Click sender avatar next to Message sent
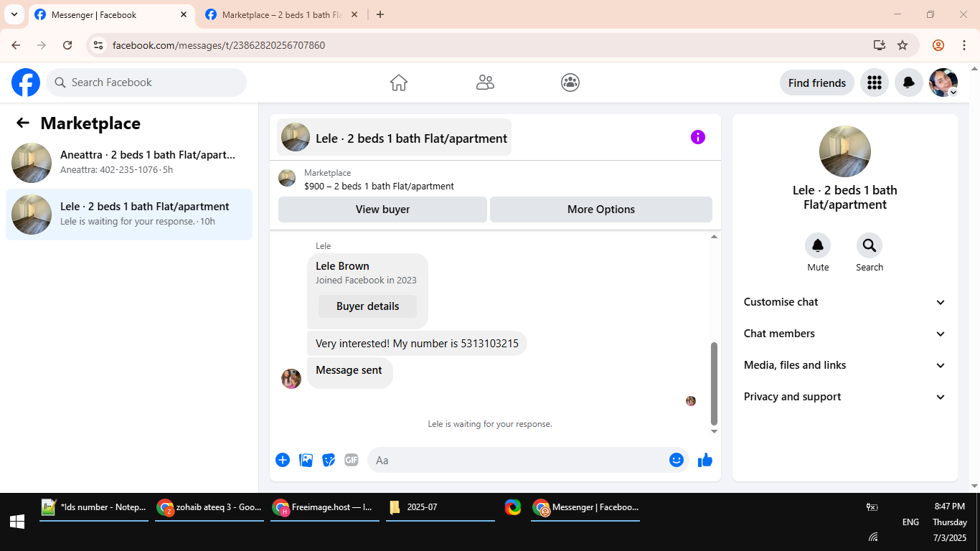980x551 pixels. 291,379
